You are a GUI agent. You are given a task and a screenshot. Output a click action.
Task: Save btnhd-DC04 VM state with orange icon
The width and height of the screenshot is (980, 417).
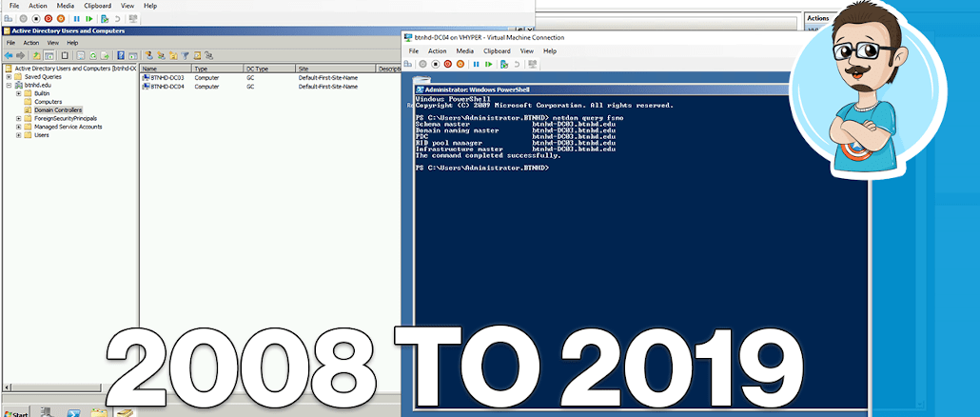tap(460, 64)
